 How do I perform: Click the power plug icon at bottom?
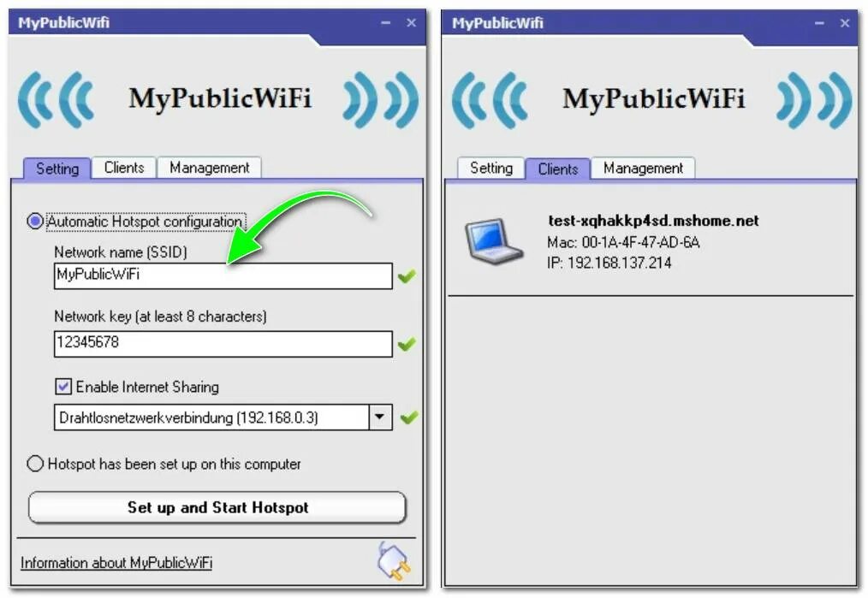(394, 561)
